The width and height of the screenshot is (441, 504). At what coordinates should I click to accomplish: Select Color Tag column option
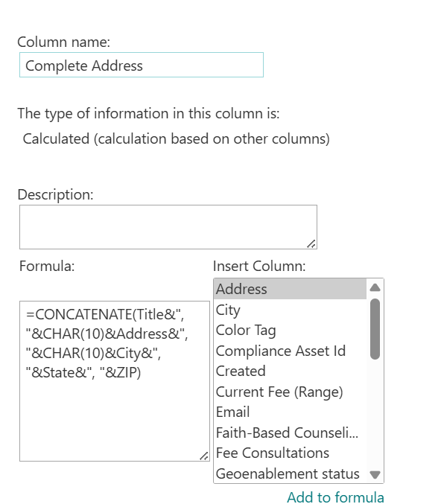290,330
